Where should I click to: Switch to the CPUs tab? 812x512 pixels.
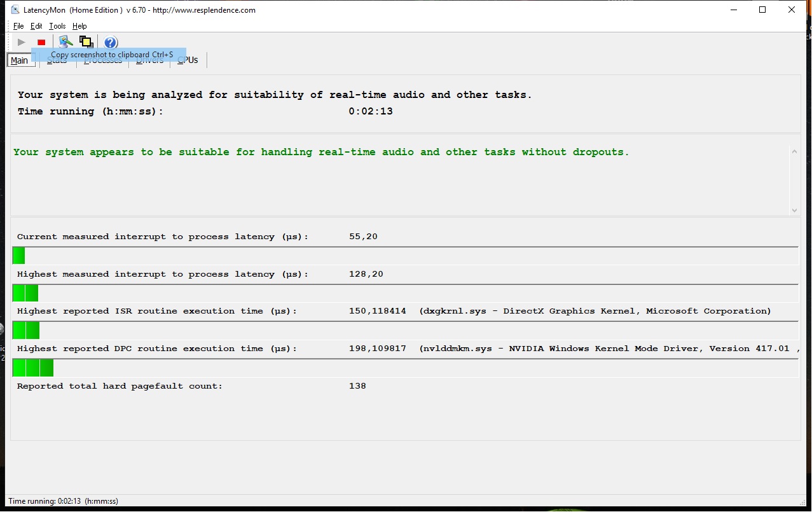pyautogui.click(x=188, y=60)
